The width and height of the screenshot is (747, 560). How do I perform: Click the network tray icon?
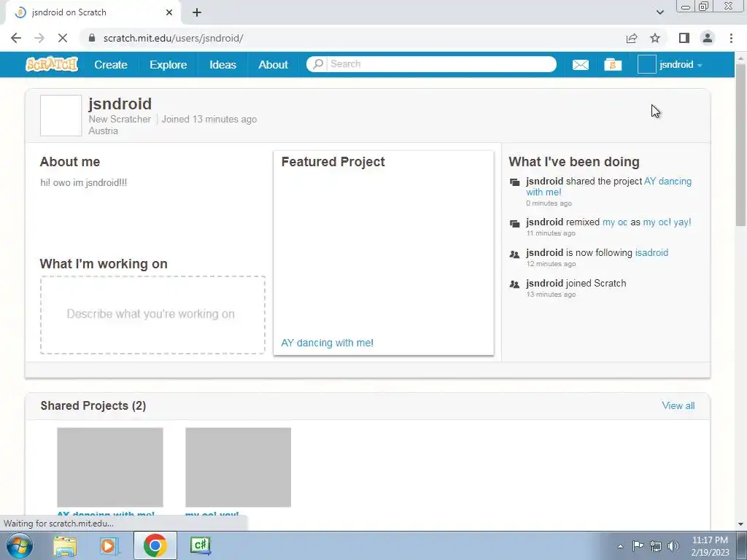coord(656,546)
